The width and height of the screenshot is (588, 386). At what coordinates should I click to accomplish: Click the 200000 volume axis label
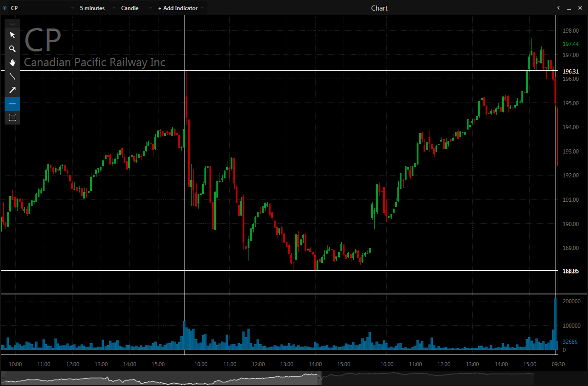[571, 301]
